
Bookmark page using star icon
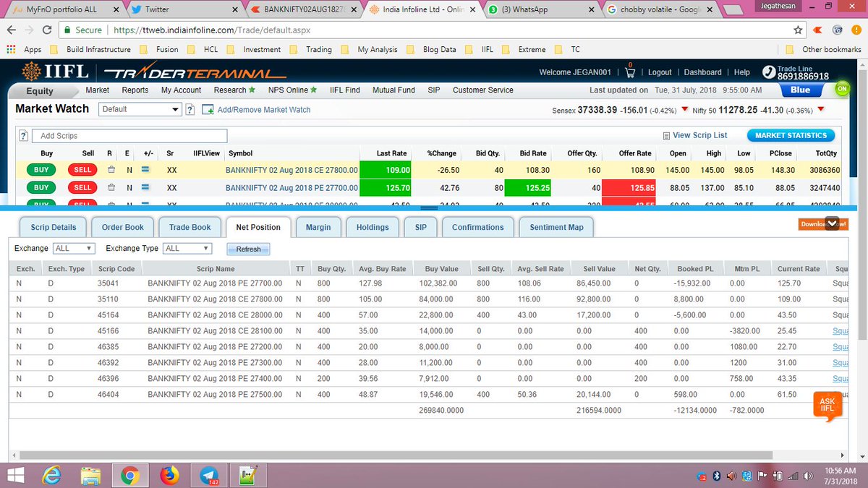click(798, 30)
